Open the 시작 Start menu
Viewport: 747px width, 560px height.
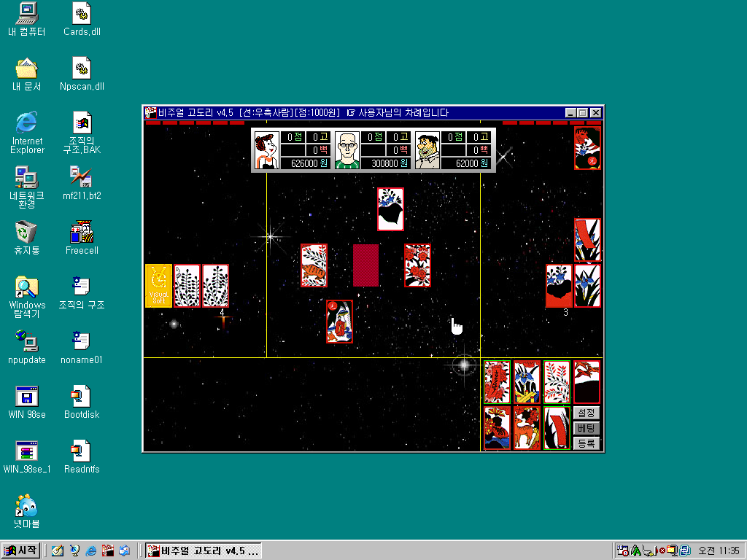20,551
